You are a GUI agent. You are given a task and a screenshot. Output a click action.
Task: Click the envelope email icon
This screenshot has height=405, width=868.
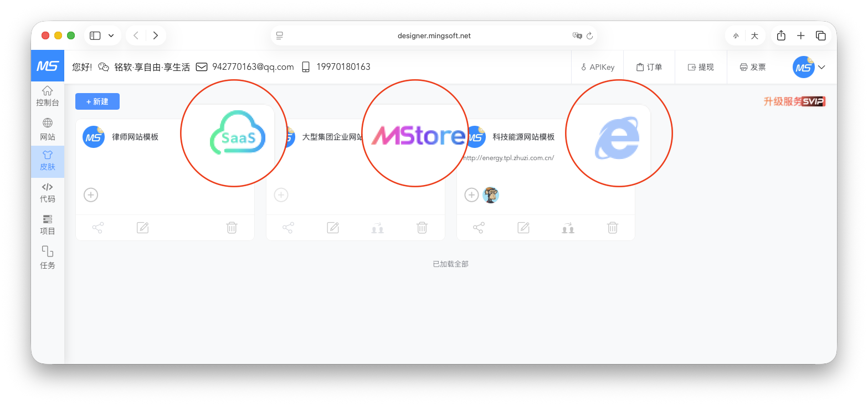[x=202, y=67]
